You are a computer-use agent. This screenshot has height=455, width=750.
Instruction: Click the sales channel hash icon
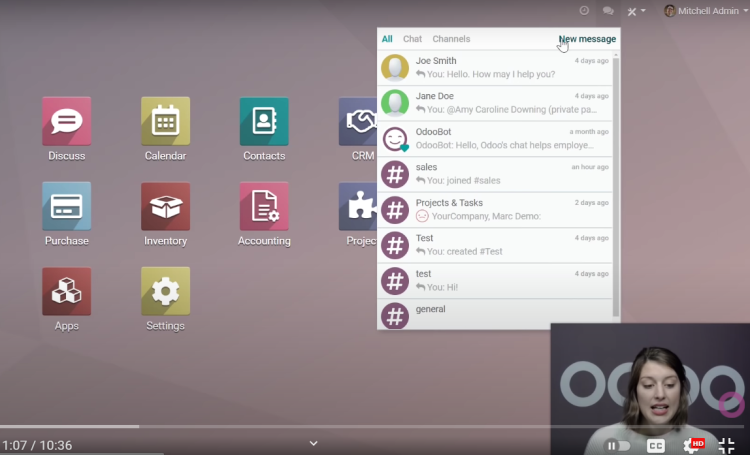point(395,174)
